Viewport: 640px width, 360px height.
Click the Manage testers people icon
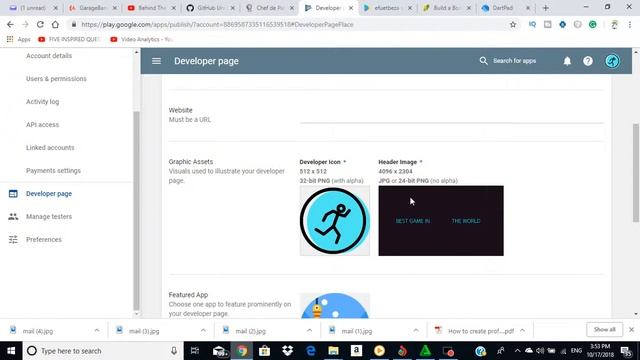pyautogui.click(x=13, y=216)
